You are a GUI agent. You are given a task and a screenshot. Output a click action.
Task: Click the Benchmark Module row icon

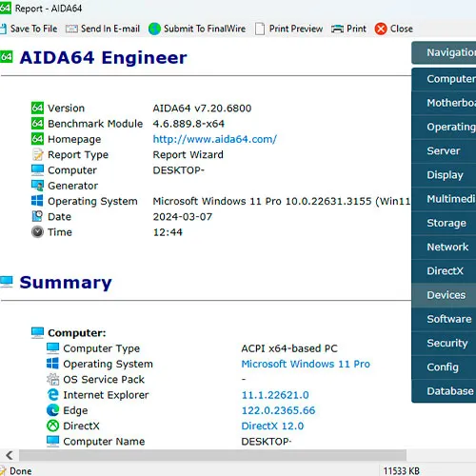(x=37, y=123)
